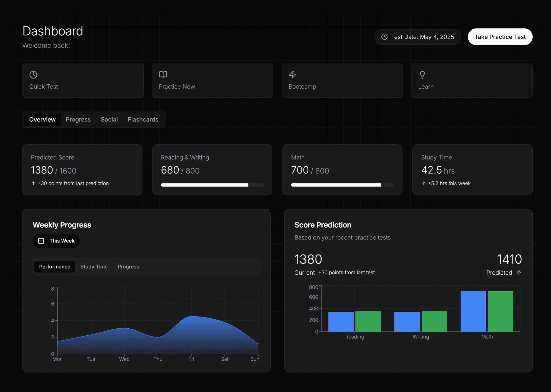The width and height of the screenshot is (551, 392).
Task: Click the blue Math bar in Score Prediction
Action: click(x=473, y=311)
